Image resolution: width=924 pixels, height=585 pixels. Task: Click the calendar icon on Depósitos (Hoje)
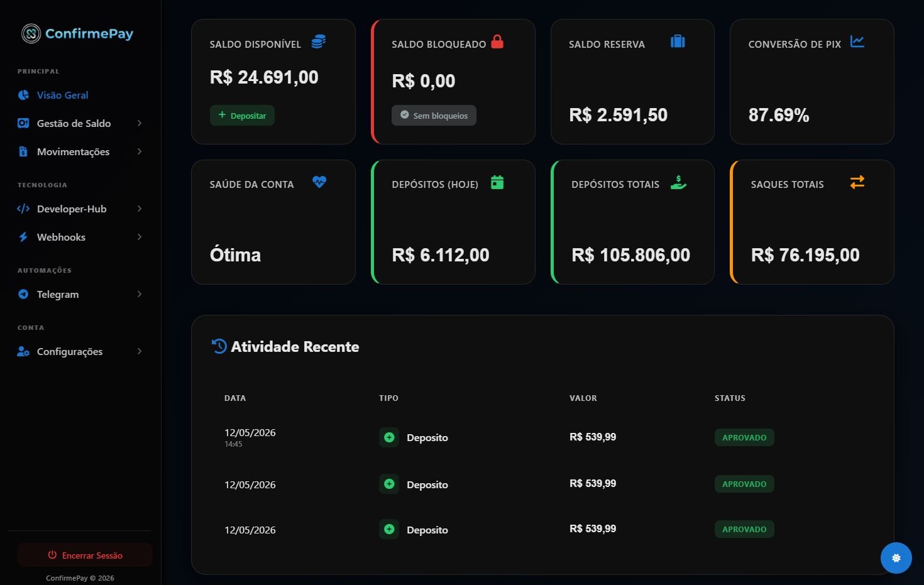[x=497, y=182]
